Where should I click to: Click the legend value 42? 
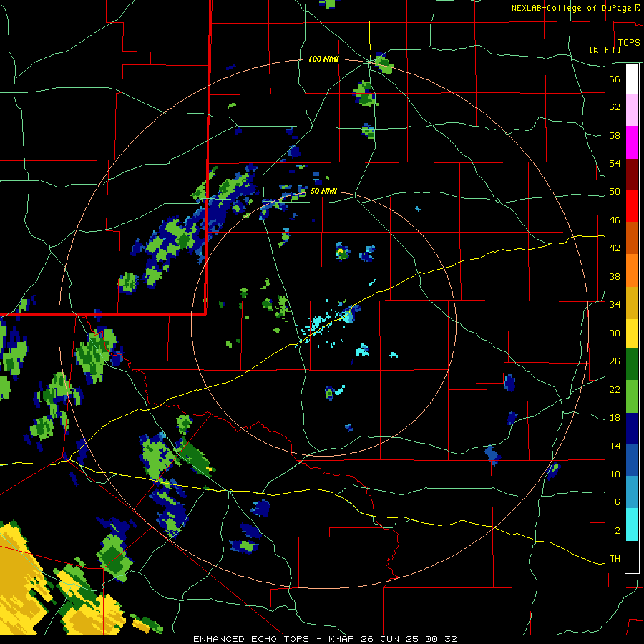coord(615,248)
